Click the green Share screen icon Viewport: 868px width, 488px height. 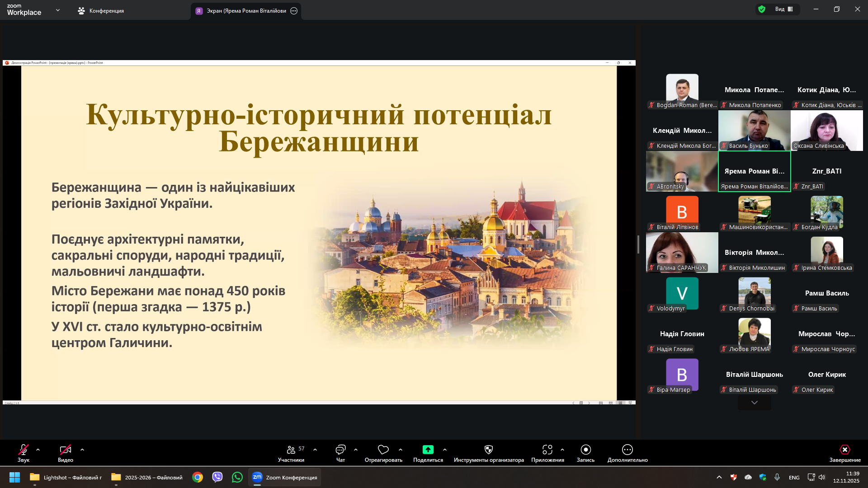[428, 450]
